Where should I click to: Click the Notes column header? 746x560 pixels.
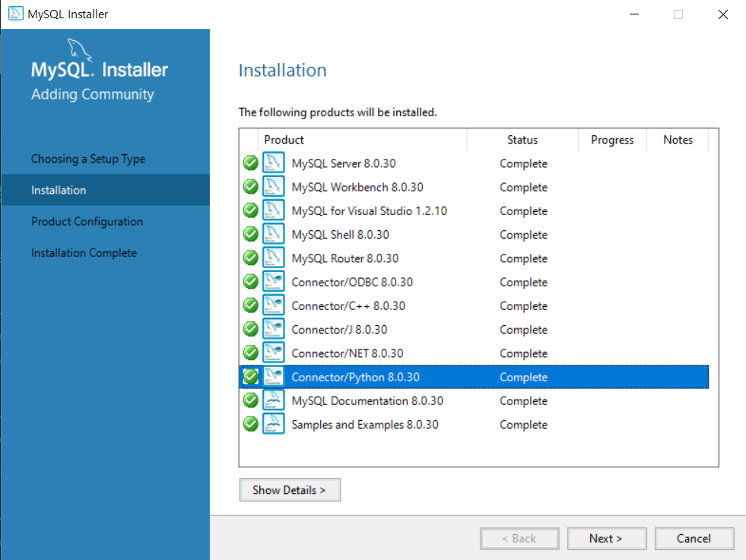(678, 140)
